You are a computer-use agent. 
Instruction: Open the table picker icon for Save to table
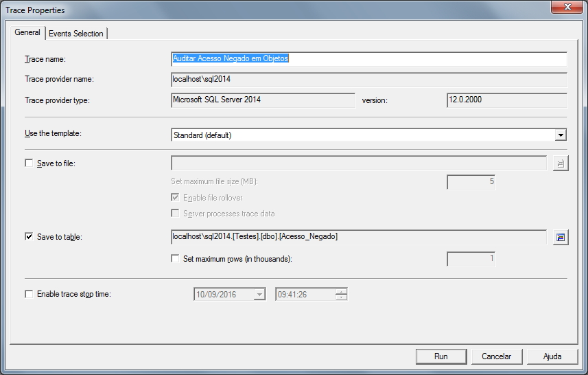(561, 237)
